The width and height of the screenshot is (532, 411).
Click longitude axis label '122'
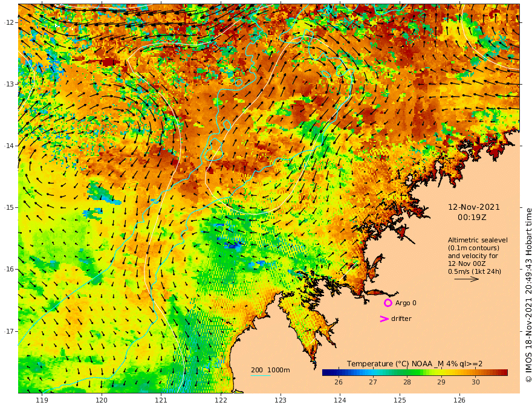[x=221, y=400]
